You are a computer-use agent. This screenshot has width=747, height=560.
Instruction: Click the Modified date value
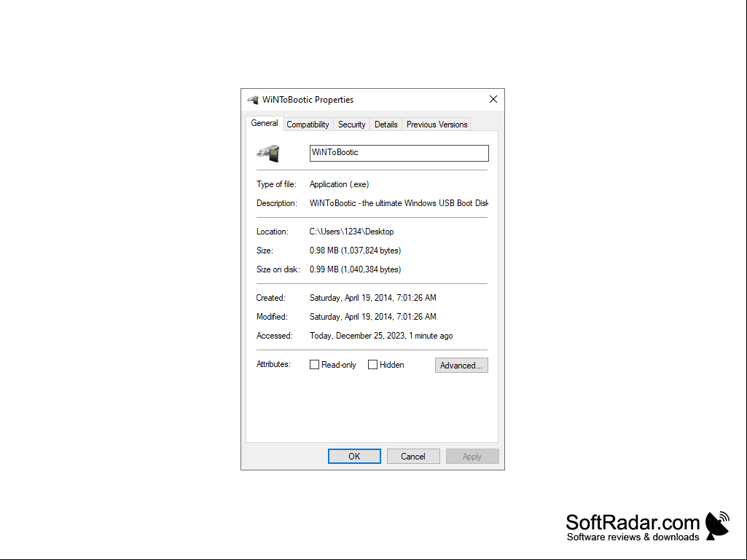pos(373,318)
